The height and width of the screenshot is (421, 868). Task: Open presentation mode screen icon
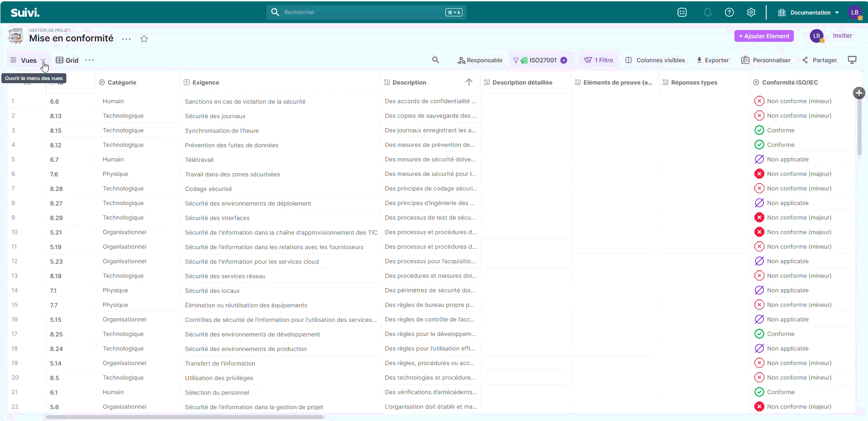(x=852, y=60)
